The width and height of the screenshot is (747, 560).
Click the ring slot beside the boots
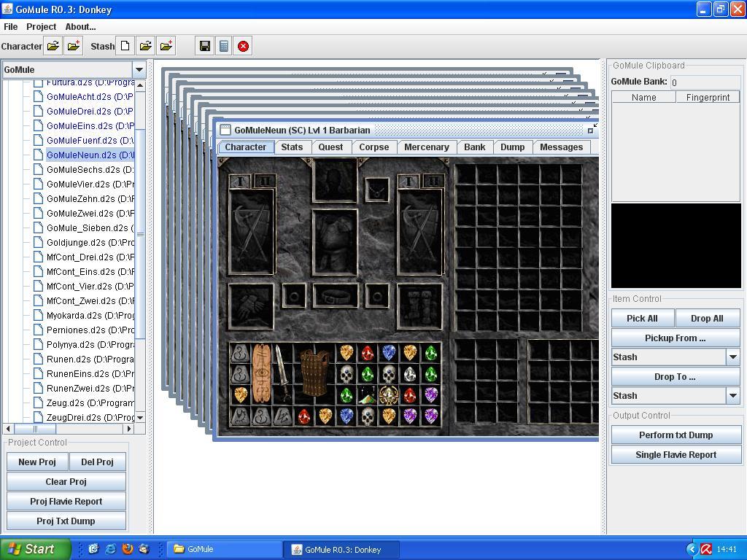(377, 296)
